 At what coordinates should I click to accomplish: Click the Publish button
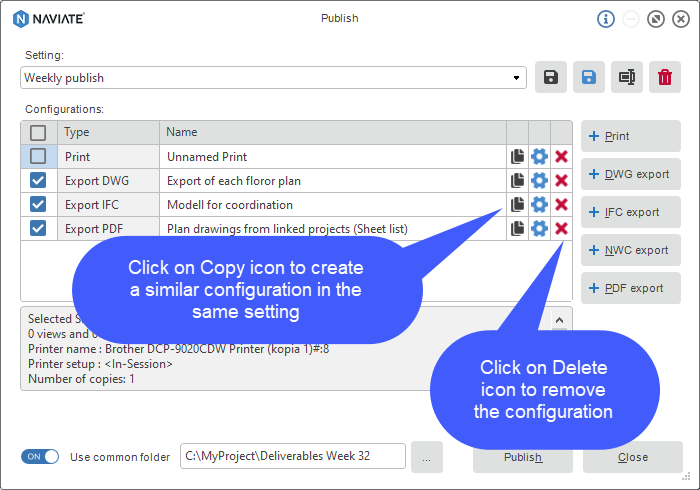(x=523, y=457)
